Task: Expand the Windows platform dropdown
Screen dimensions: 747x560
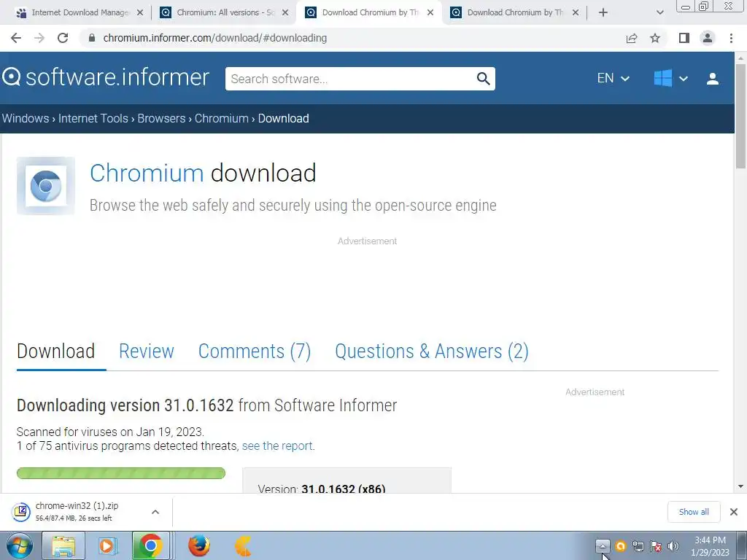Action: tap(671, 78)
